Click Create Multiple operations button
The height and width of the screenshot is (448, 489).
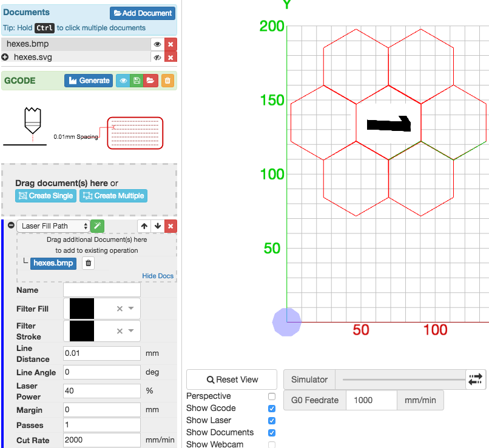(x=113, y=196)
